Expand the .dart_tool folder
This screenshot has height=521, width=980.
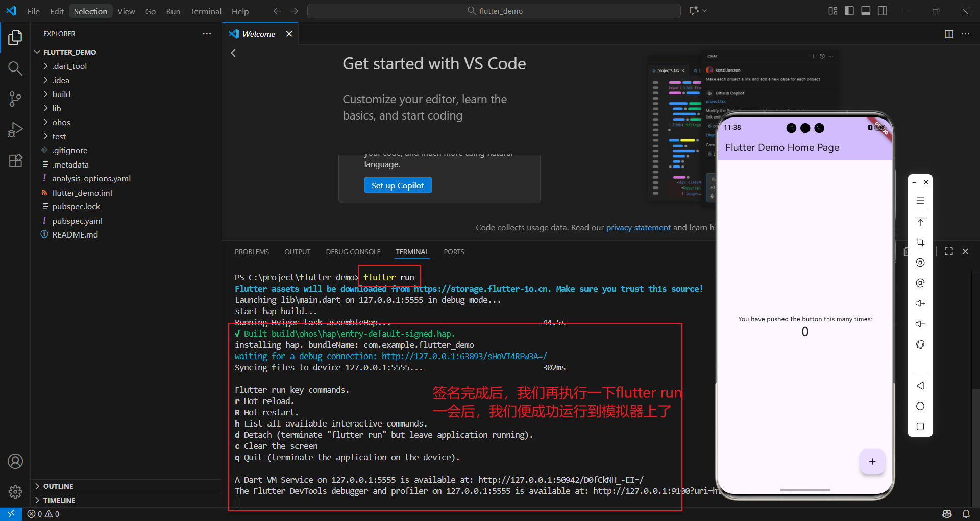point(126,66)
